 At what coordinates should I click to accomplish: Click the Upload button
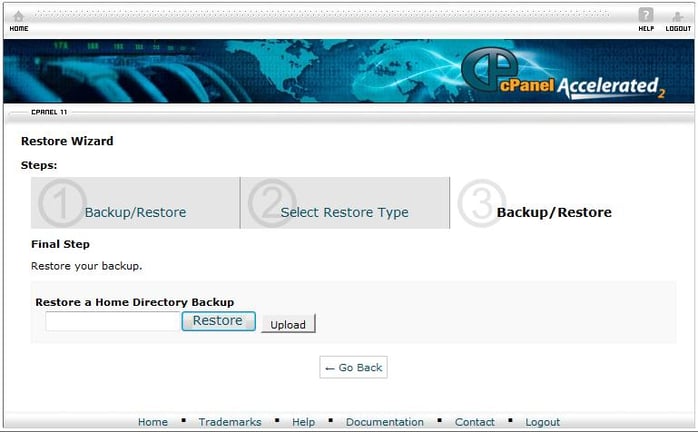(x=288, y=324)
